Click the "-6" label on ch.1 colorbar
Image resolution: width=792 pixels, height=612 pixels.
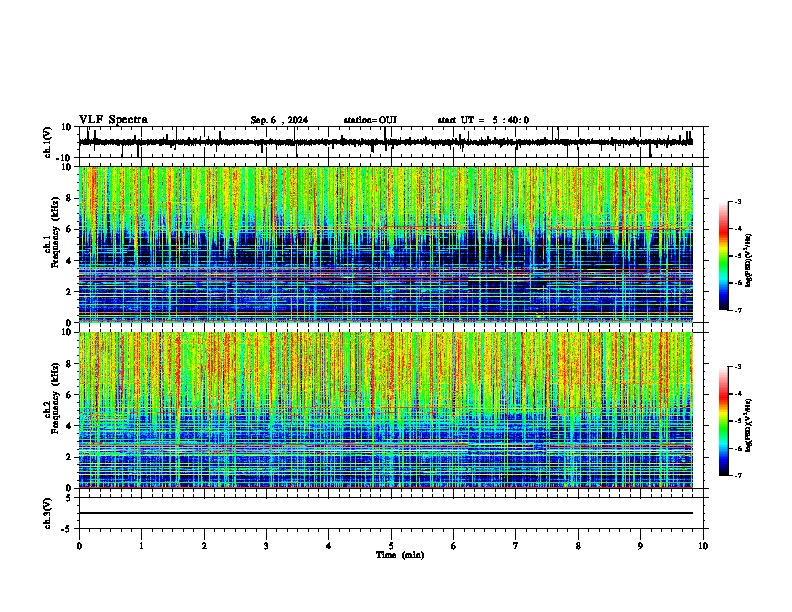(738, 283)
